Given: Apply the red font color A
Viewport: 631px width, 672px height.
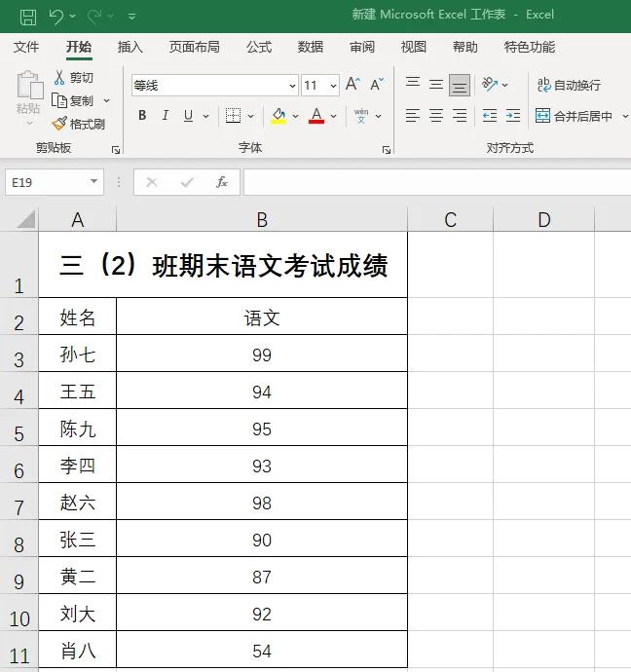Looking at the screenshot, I should pyautogui.click(x=316, y=116).
